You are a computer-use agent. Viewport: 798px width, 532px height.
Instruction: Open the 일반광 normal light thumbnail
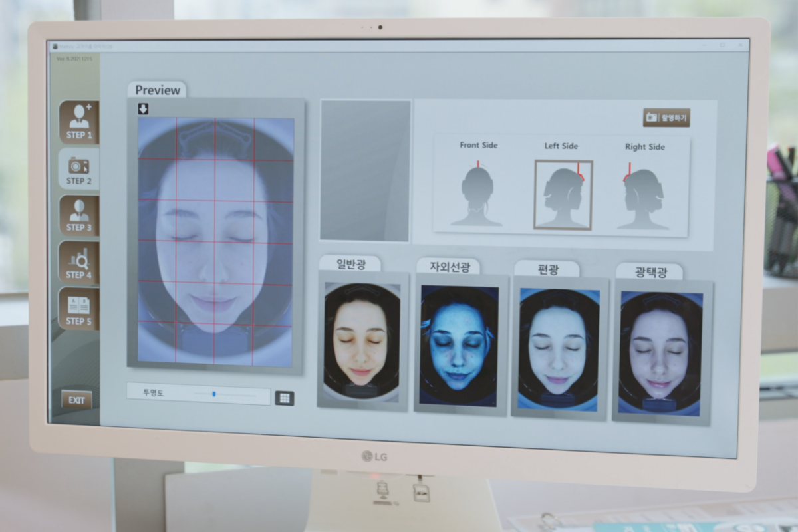[362, 340]
